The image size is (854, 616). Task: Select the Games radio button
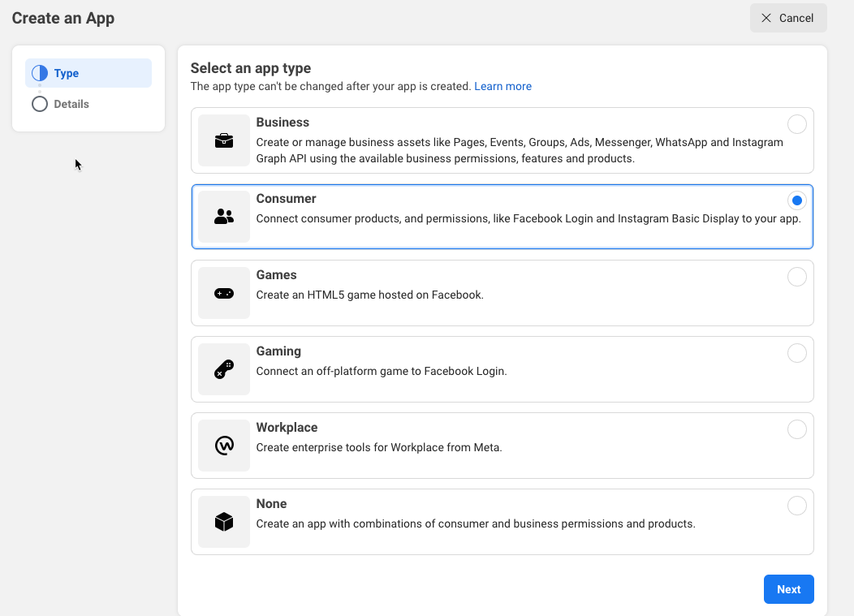point(797,277)
